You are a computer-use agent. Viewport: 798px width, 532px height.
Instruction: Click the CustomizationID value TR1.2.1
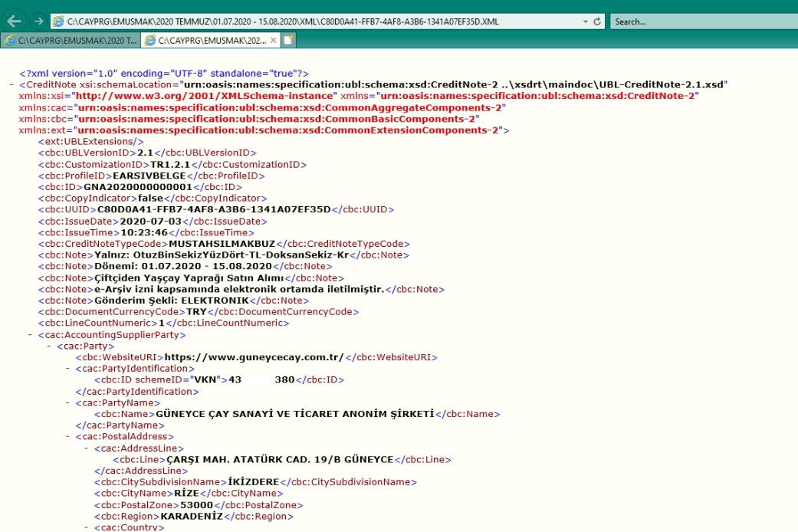coord(170,165)
